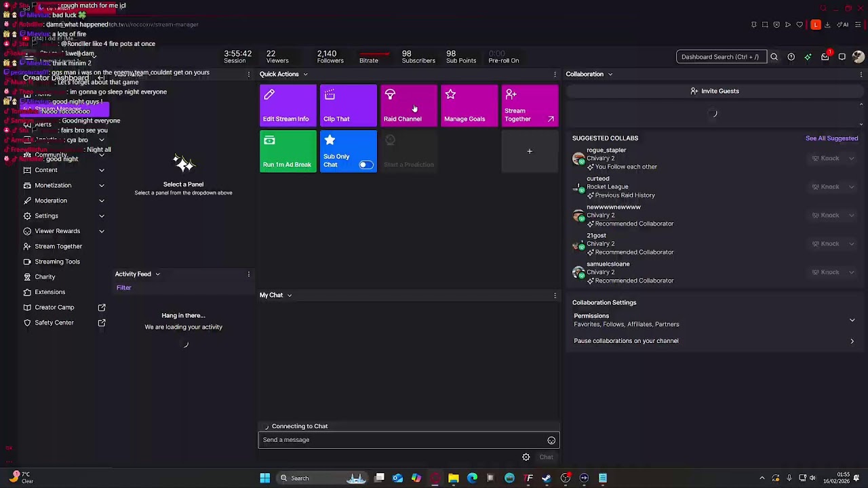Open the whispers chat bubble icon

click(842, 57)
